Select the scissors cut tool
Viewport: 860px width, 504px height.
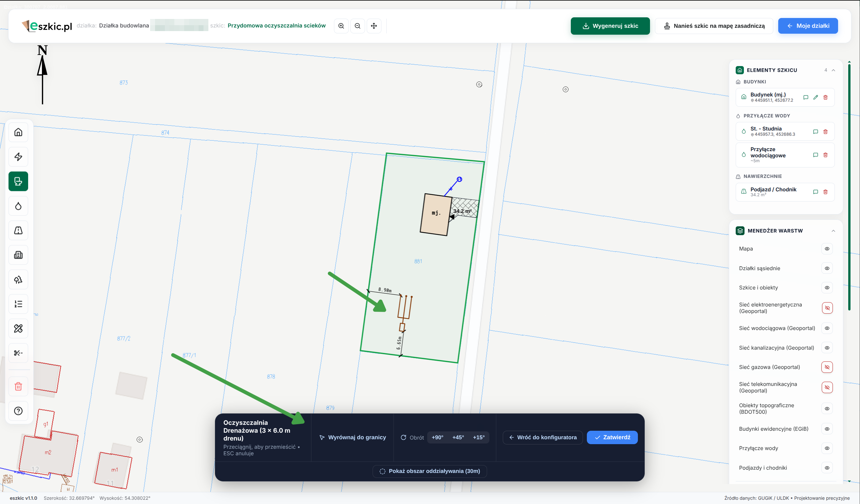[x=18, y=353]
